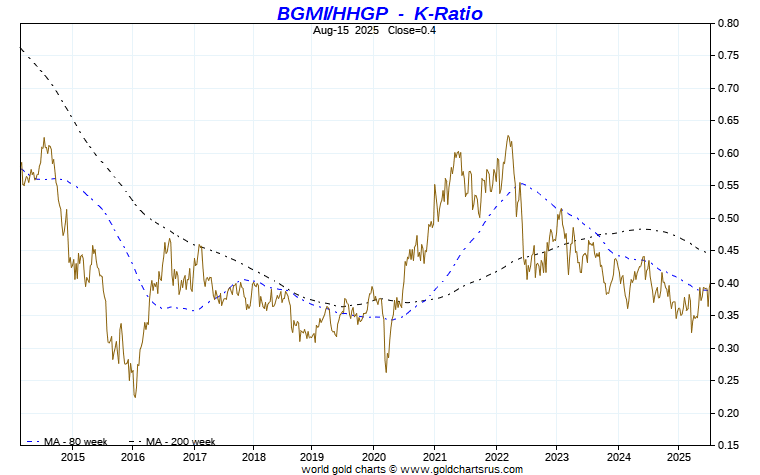Click the 2021 x-axis label
Image resolution: width=760 pixels, height=475 pixels.
434,457
